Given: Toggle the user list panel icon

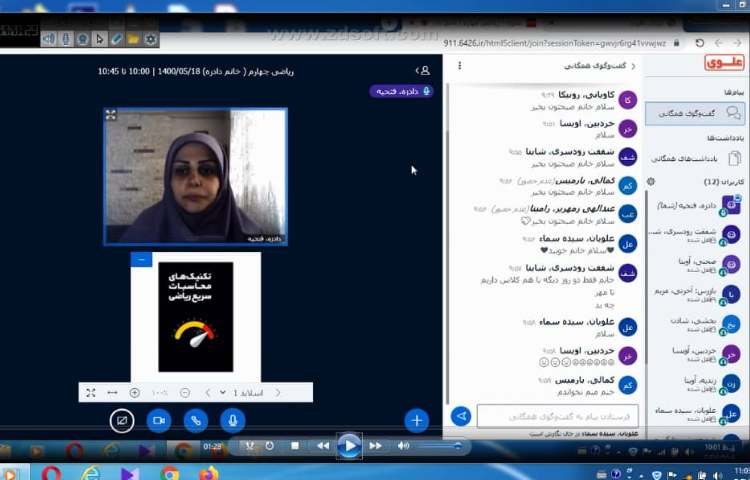Looking at the screenshot, I should click(425, 71).
